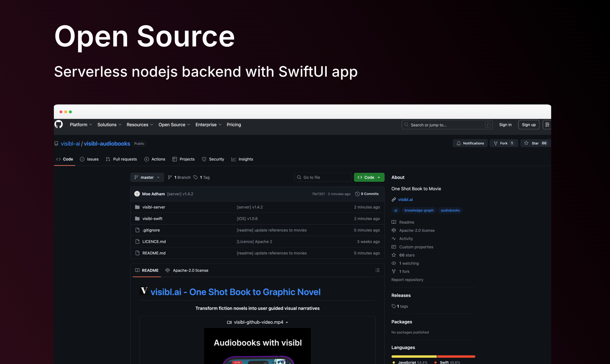This screenshot has width=610, height=364.
Task: Open the master branch dropdown
Action: pos(147,177)
